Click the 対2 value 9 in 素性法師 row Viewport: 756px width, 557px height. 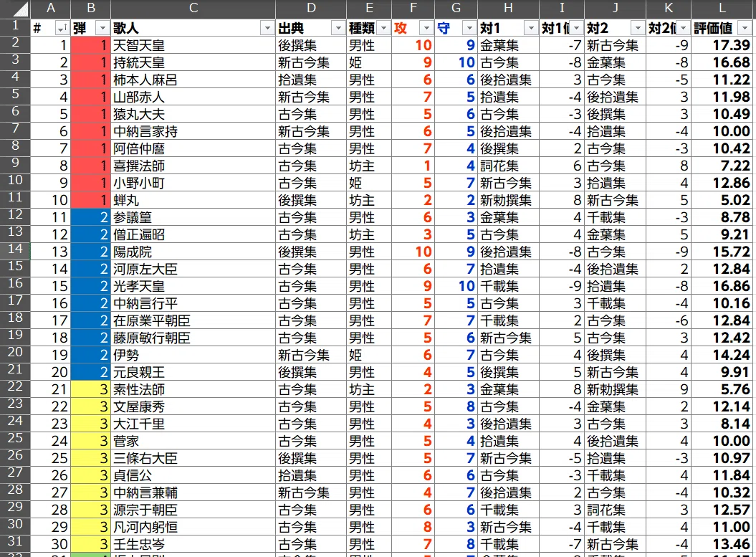click(669, 390)
